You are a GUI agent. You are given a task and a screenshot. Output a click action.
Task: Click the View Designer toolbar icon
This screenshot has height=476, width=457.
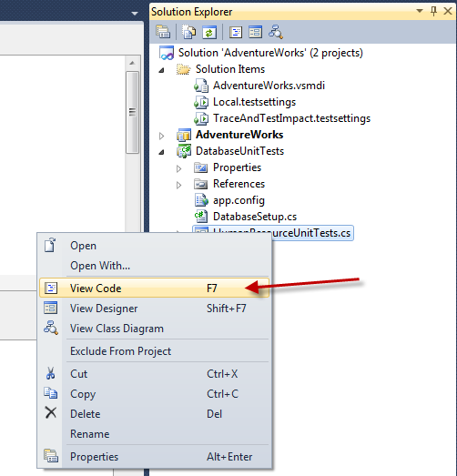pos(255,32)
